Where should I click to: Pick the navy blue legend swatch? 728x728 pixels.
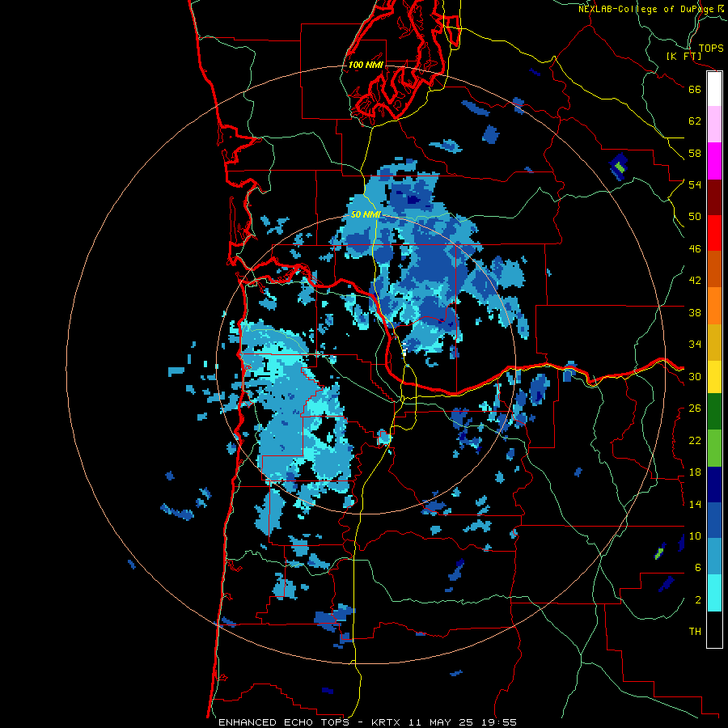714,485
